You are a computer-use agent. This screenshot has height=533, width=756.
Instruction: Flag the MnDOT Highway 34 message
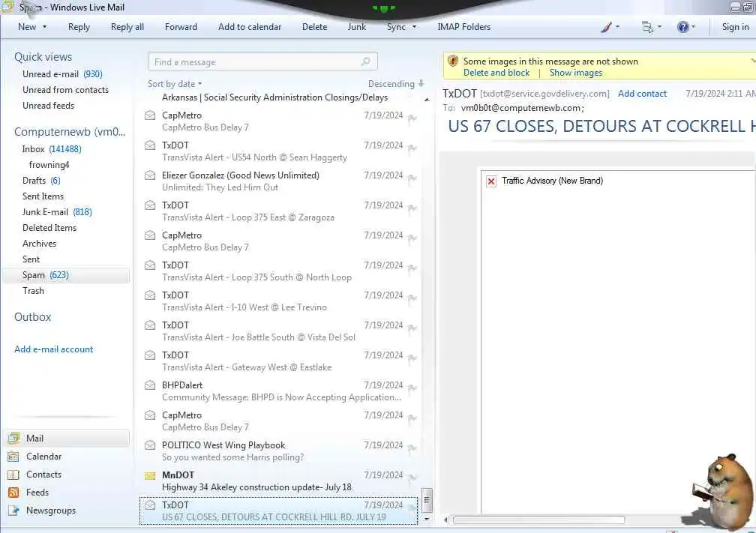coord(412,478)
